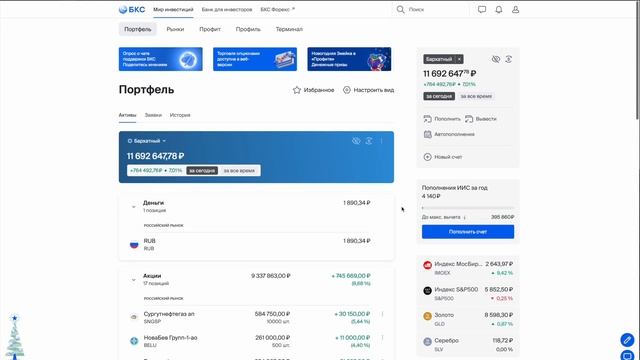Select за все время in sidebar account panel
The height and width of the screenshot is (360, 640).
coord(476,96)
